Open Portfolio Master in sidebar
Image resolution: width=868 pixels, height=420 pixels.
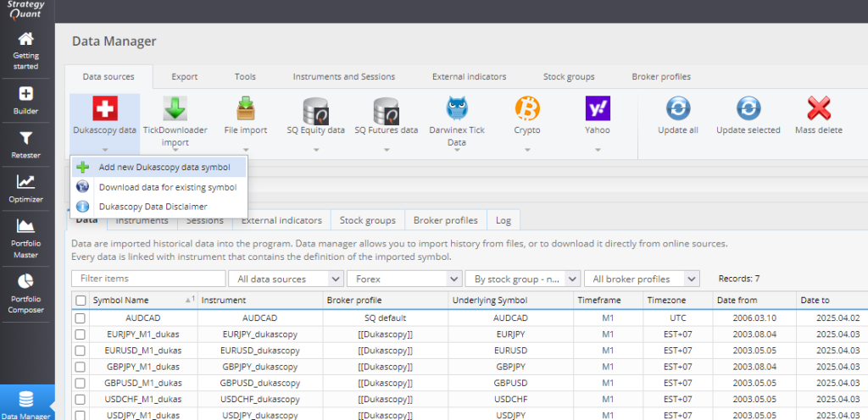click(26, 236)
